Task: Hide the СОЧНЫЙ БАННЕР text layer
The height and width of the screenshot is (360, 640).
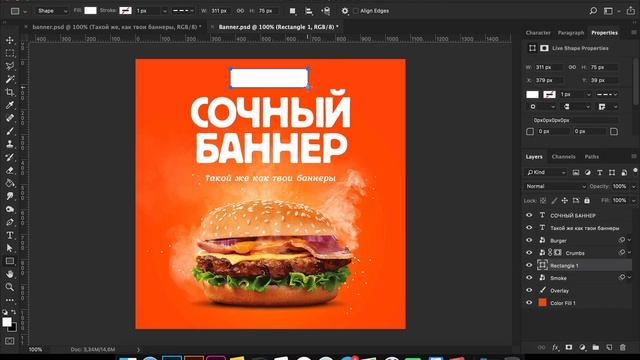Action: [529, 215]
